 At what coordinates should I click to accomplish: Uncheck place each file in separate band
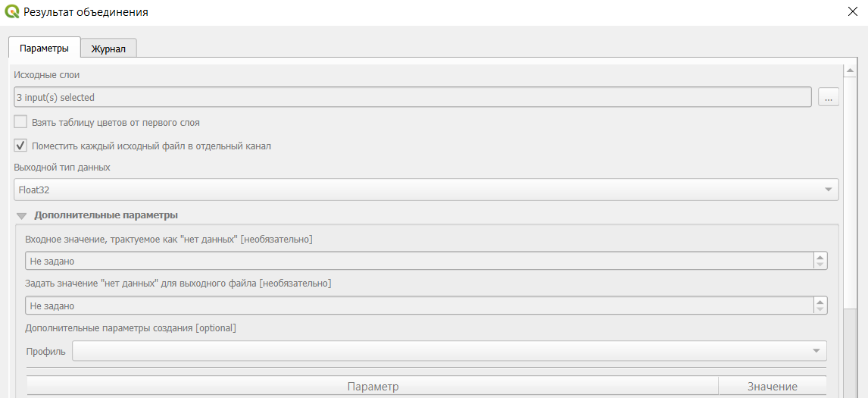pyautogui.click(x=20, y=146)
